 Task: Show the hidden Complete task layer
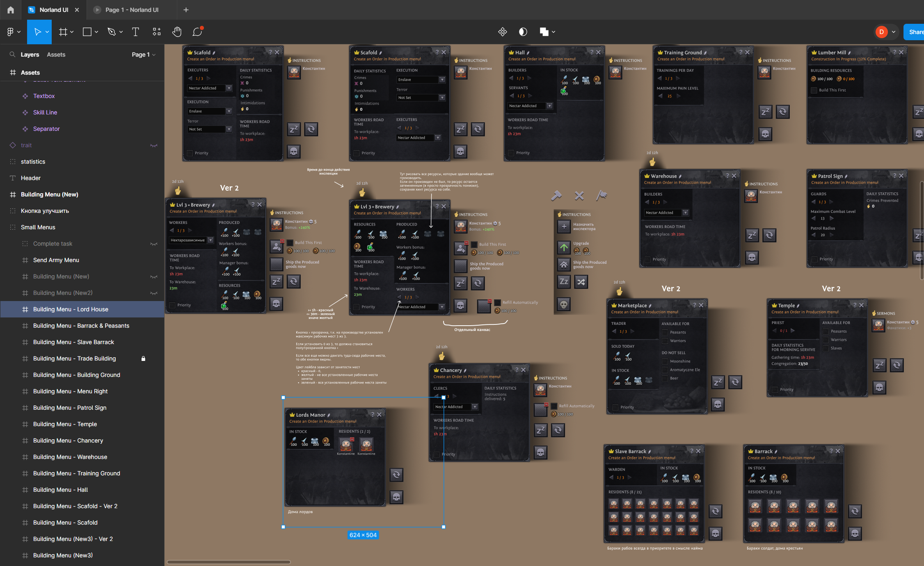(154, 244)
